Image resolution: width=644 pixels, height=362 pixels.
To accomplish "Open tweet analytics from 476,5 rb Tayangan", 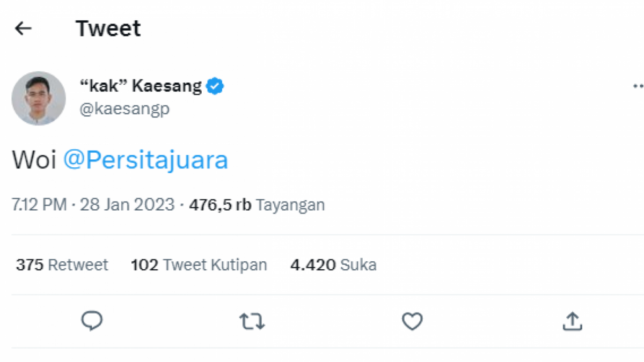I will click(x=255, y=204).
